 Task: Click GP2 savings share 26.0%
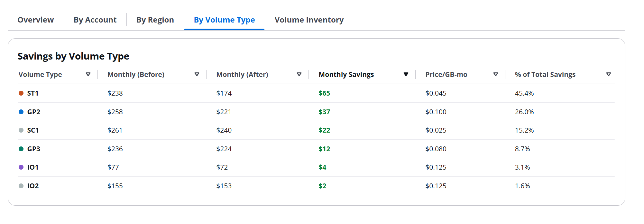pos(524,112)
